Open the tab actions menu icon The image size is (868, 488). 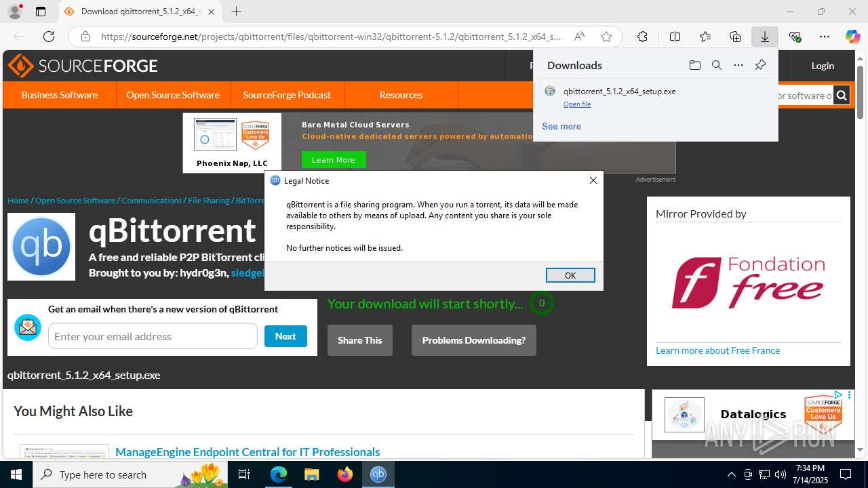pyautogui.click(x=41, y=12)
